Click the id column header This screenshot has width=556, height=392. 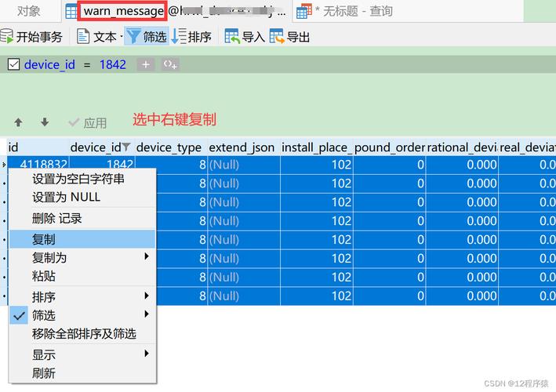pyautogui.click(x=38, y=147)
